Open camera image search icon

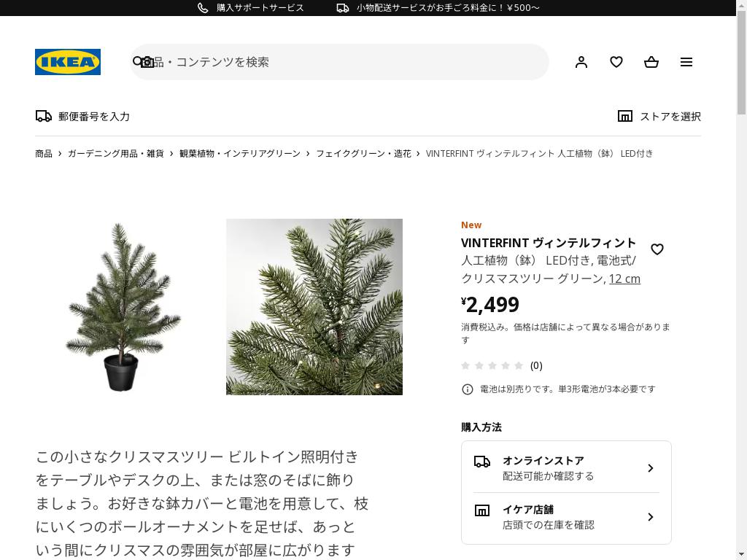(x=147, y=62)
